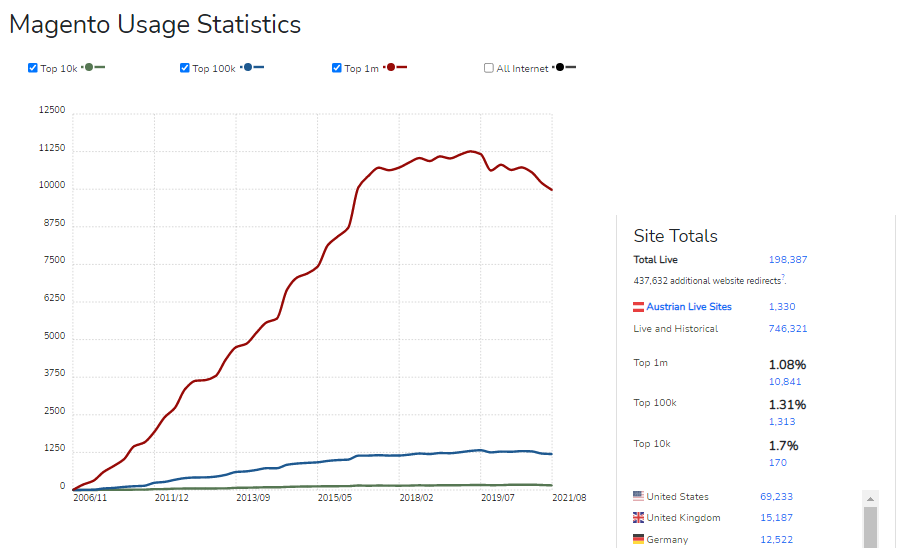Open United States count 69,233
Screen dimensions: 905x548
784,497
